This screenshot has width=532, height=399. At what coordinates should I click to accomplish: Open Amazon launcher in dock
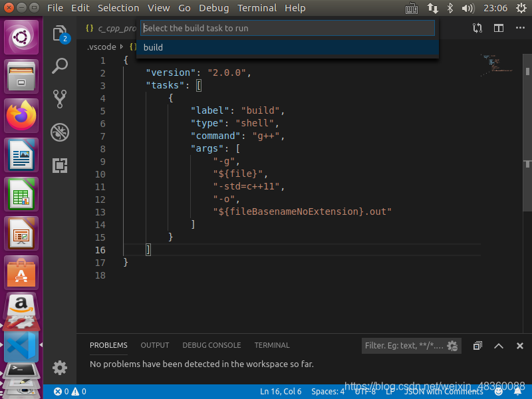pos(21,305)
